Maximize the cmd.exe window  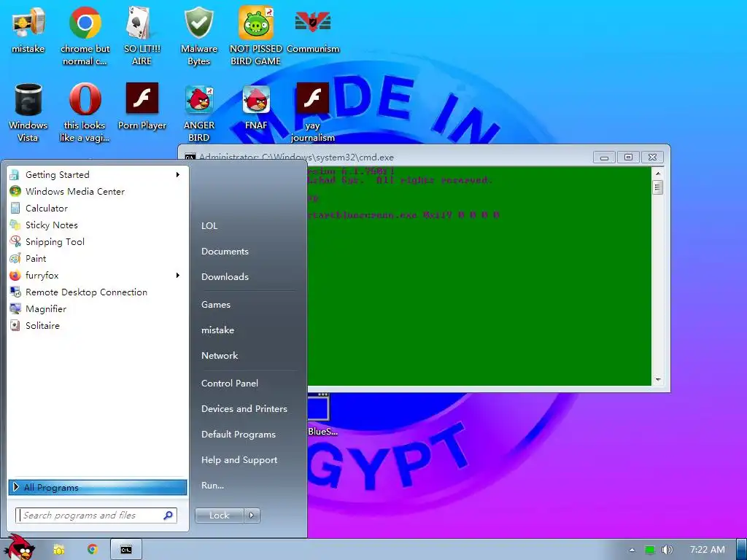coord(628,157)
